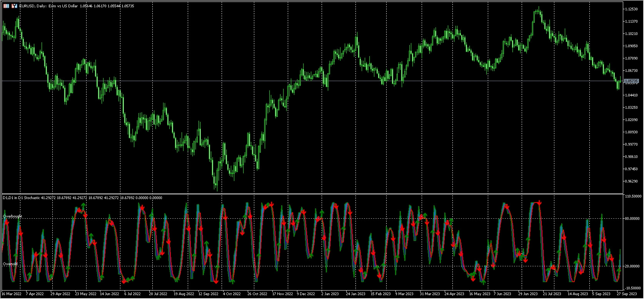Click price axis value 0.97450
The width and height of the screenshot is (644, 299).
[631, 169]
